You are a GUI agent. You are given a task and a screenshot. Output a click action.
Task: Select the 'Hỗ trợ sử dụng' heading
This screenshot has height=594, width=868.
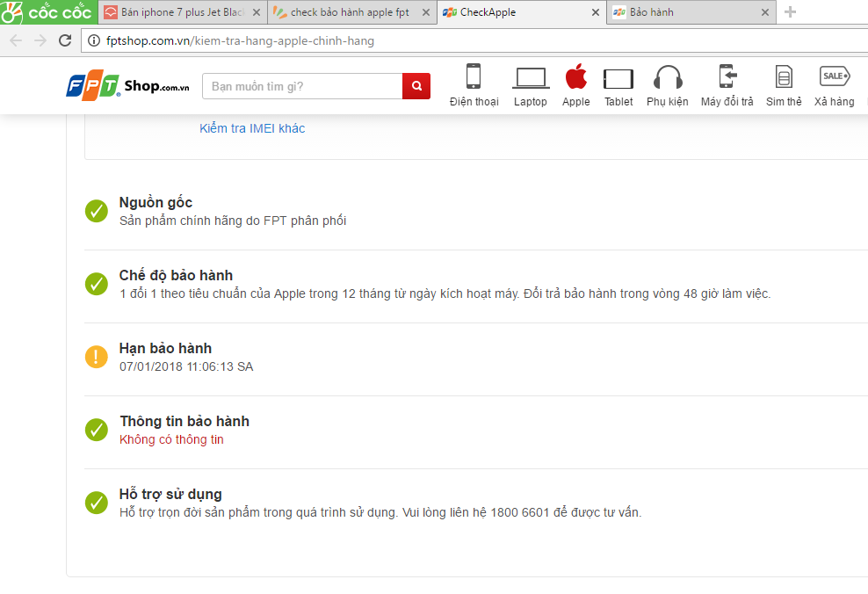[170, 495]
